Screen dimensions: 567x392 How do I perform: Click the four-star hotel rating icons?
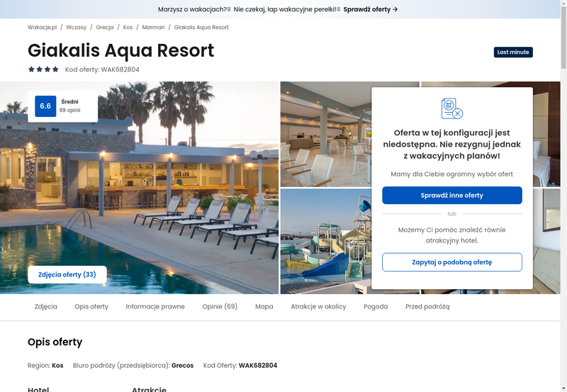coord(43,69)
